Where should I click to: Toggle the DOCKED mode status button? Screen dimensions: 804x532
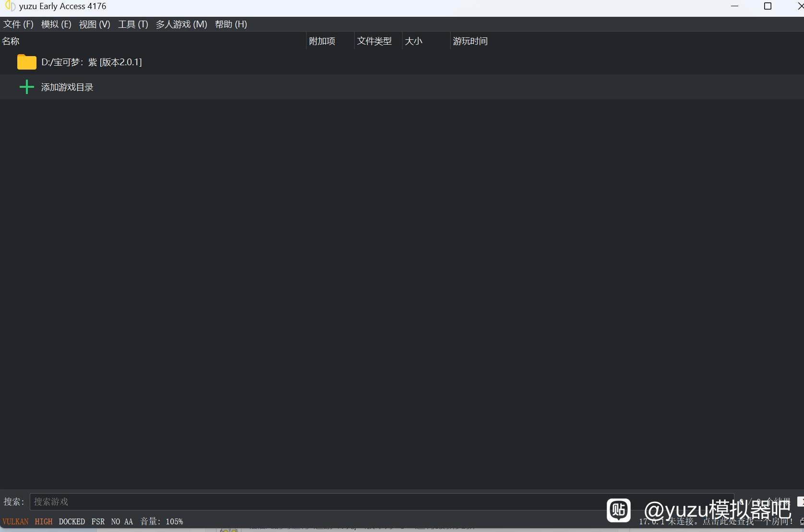[72, 521]
